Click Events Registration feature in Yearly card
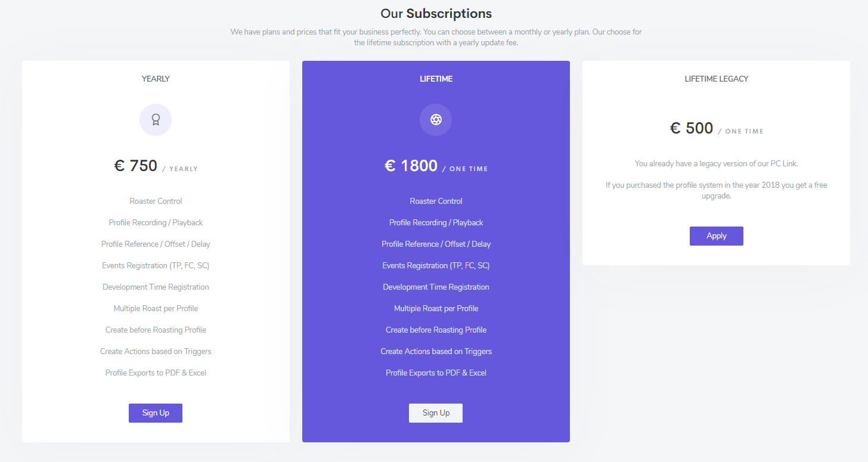Viewport: 868px width, 462px height. pos(156,265)
